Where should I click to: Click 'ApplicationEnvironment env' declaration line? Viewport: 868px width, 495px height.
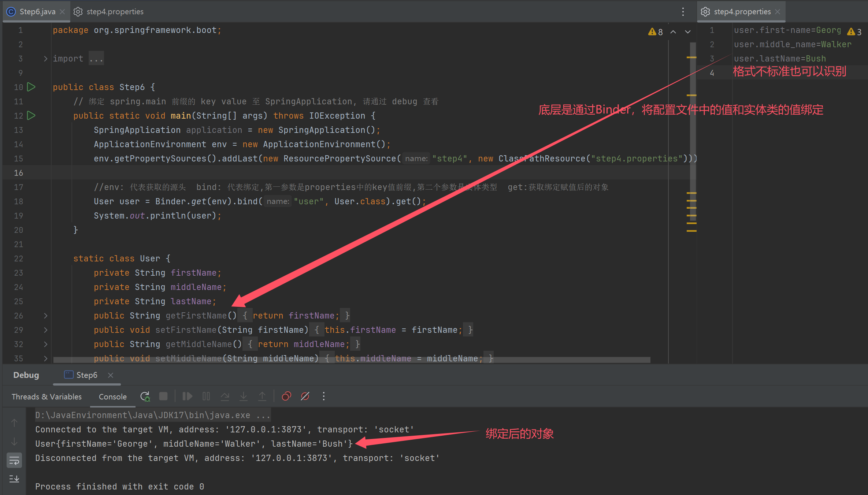click(x=242, y=144)
